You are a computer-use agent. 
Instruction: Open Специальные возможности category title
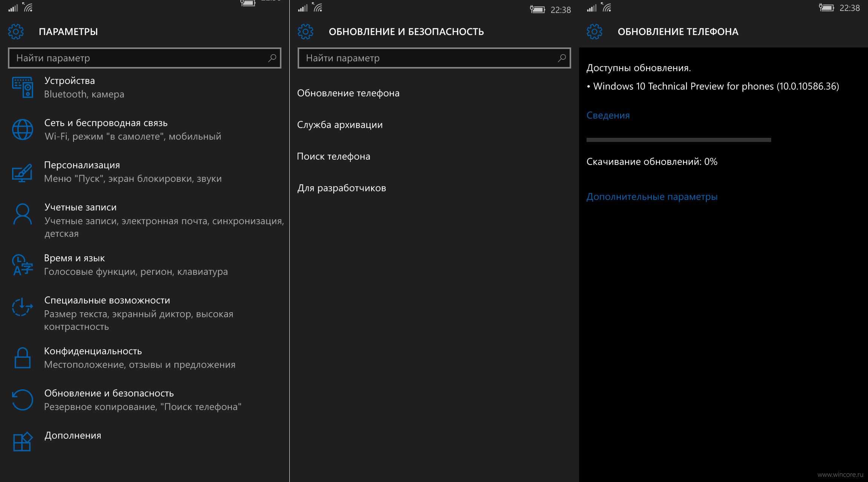107,300
